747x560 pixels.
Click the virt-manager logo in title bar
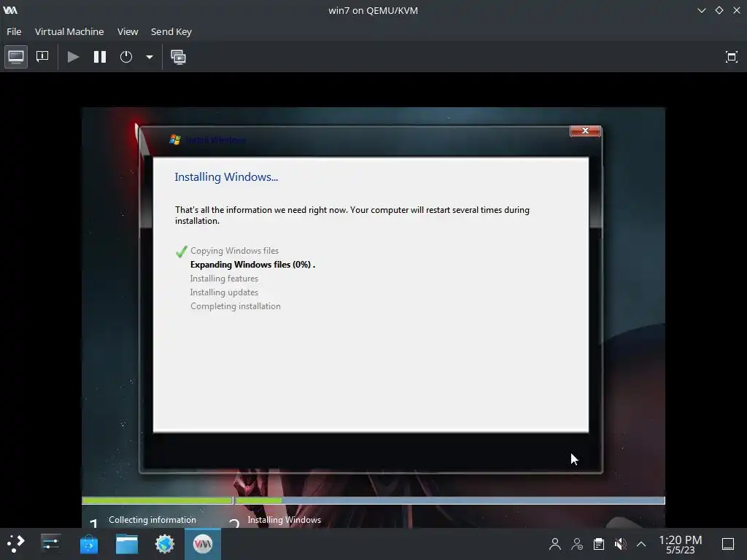pyautogui.click(x=10, y=10)
